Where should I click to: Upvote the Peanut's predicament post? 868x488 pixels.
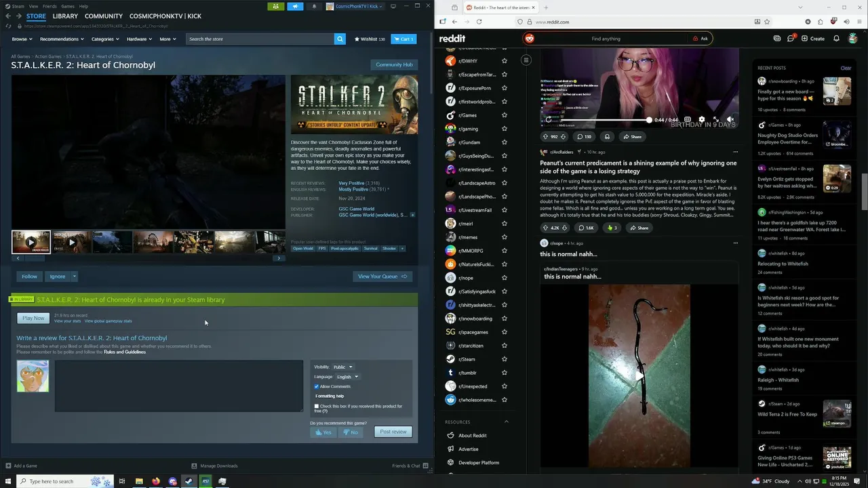tap(545, 228)
